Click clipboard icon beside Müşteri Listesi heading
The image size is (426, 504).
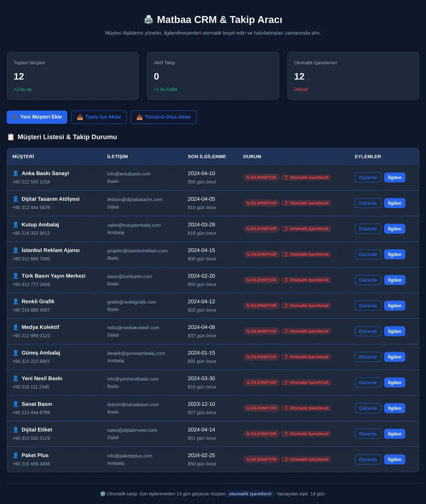(11, 137)
